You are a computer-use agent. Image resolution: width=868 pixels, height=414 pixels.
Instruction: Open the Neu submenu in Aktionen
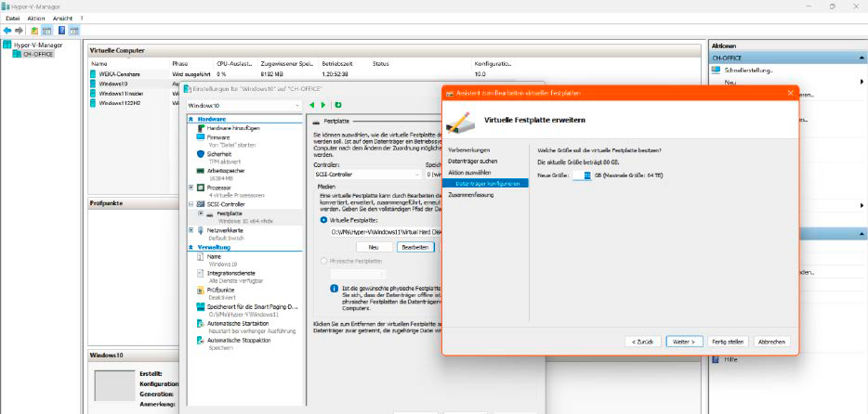coord(730,82)
